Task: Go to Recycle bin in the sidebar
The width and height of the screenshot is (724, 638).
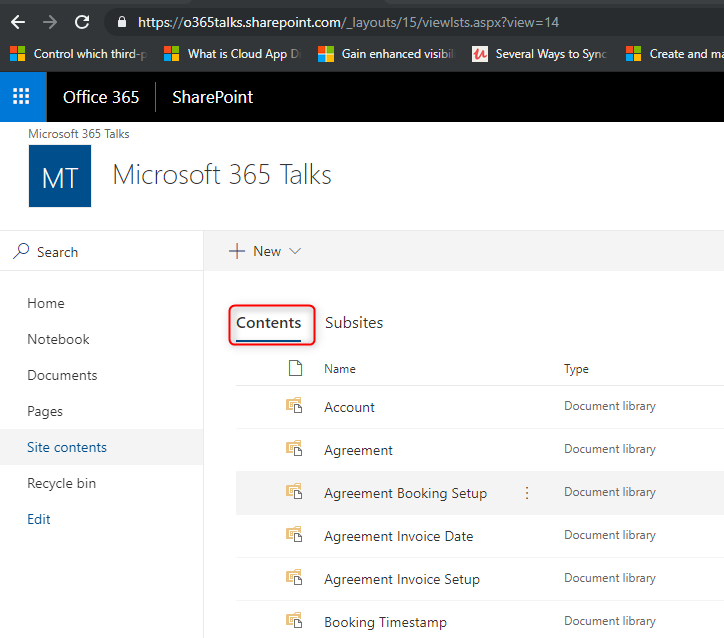Action: coord(62,483)
